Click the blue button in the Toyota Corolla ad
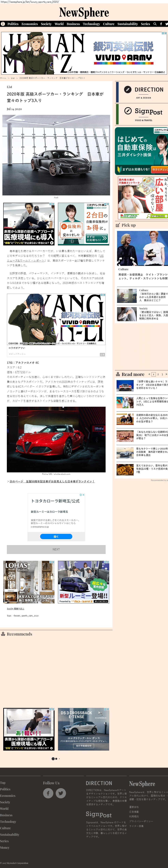Image resolution: width=168 pixels, height=868 pixels. pyautogui.click(x=56, y=536)
